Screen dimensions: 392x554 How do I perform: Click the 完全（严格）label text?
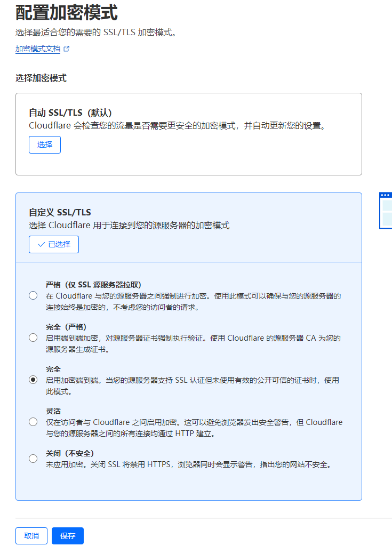66,327
